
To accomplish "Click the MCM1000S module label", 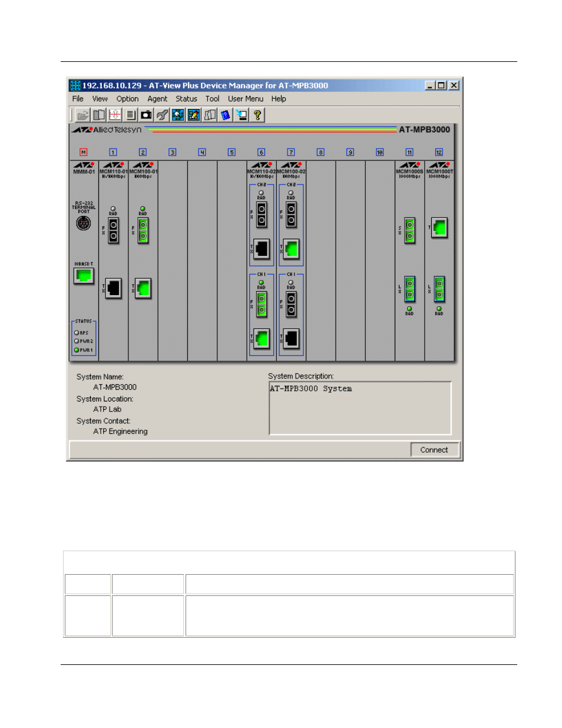I will tap(409, 172).
